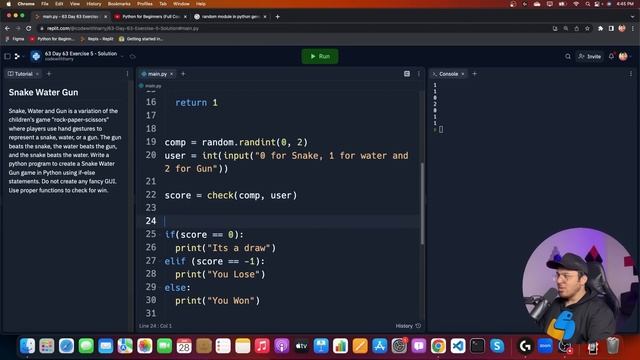Open 'Repls - Replit' bookmark
The height and width of the screenshot is (360, 640).
point(97,39)
